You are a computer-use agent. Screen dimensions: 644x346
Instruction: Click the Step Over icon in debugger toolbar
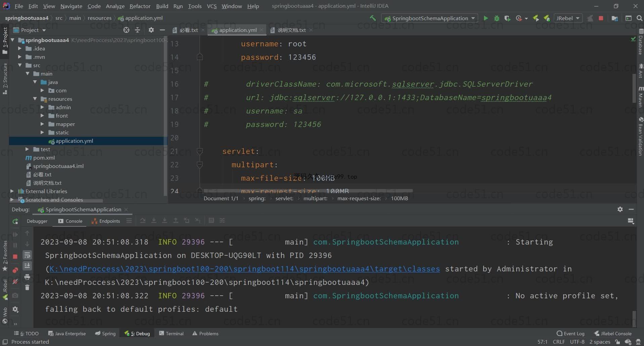tap(143, 221)
